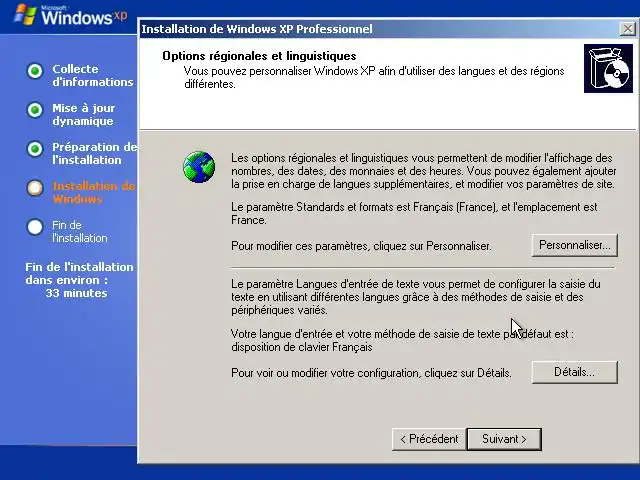Click the Standards et formats paragraph
This screenshot has width=640, height=480.
[414, 213]
